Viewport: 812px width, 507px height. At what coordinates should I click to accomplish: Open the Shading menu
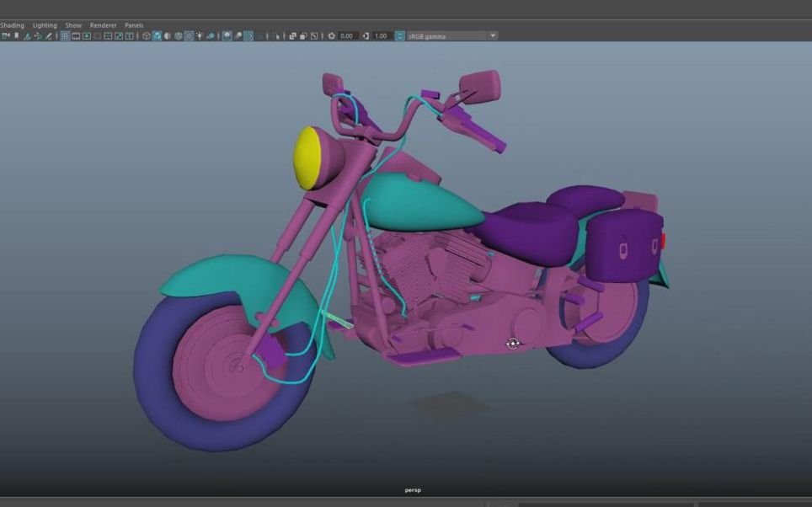13,24
